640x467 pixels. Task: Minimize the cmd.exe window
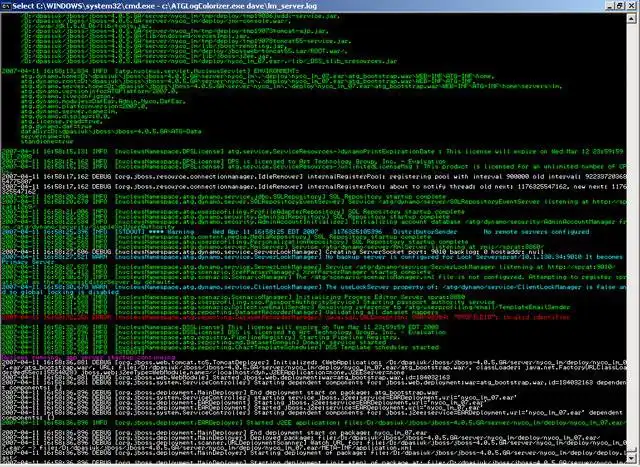point(609,6)
